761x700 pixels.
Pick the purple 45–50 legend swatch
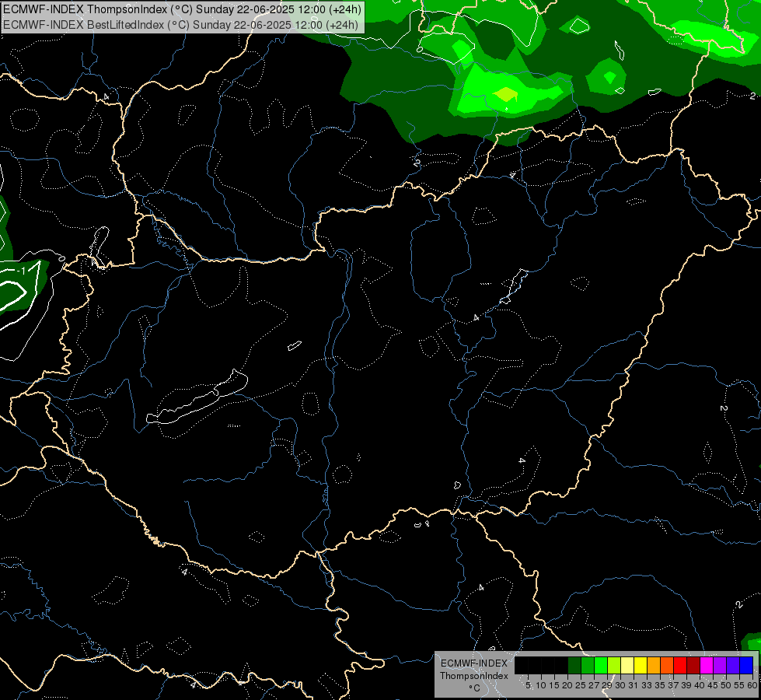coord(720,666)
